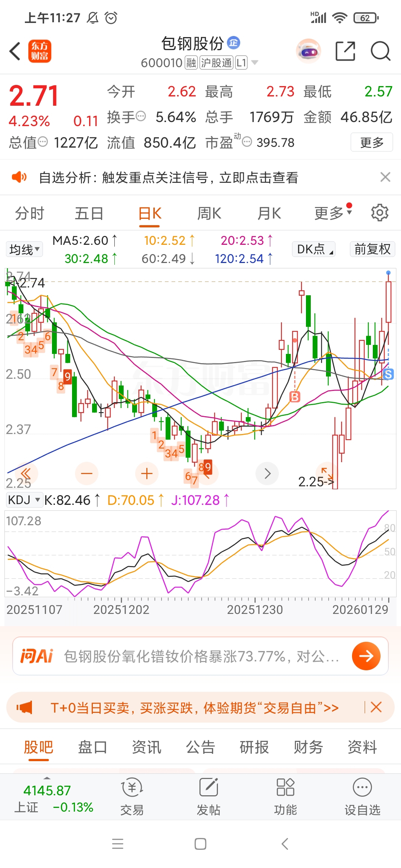The image size is (401, 868).
Task: Tap the S sell-point marker on the chart
Action: [x=388, y=374]
